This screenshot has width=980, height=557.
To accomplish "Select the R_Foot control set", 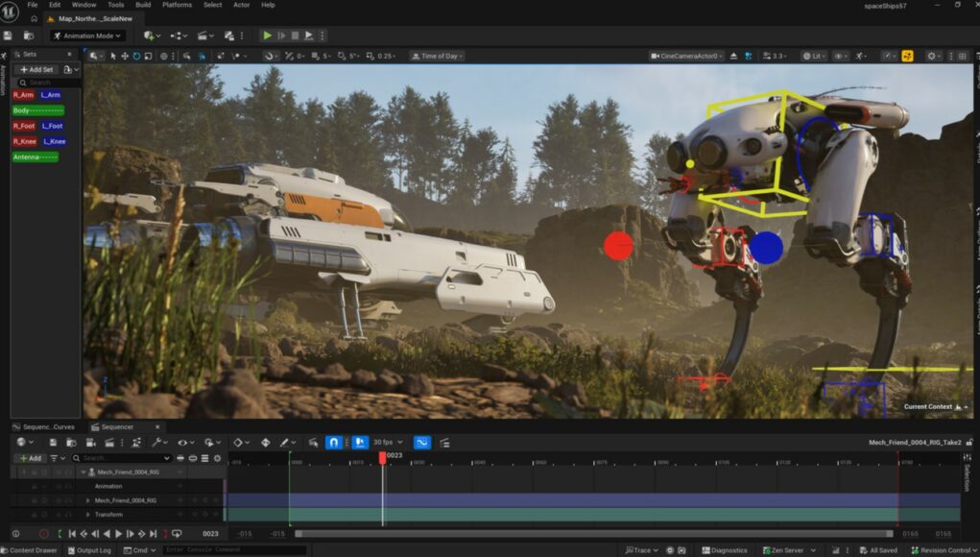I will (x=24, y=126).
